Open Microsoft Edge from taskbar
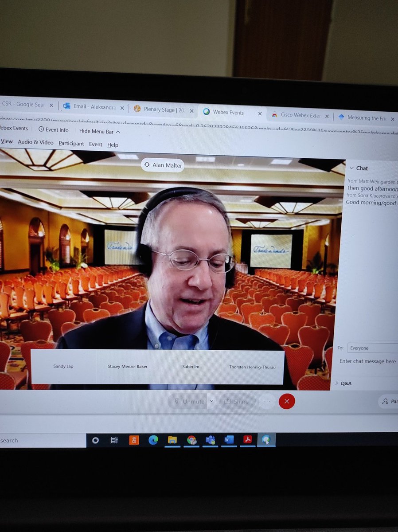This screenshot has height=532, width=398. (153, 440)
